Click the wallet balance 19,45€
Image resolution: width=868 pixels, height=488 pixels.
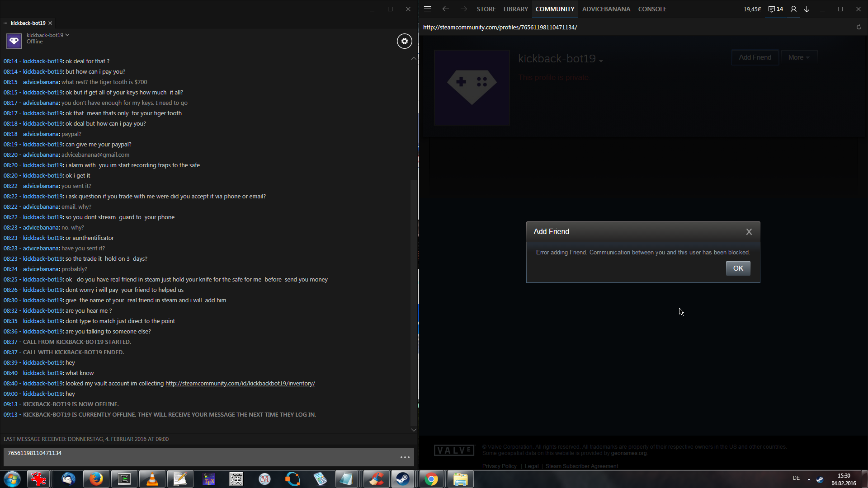pos(752,9)
